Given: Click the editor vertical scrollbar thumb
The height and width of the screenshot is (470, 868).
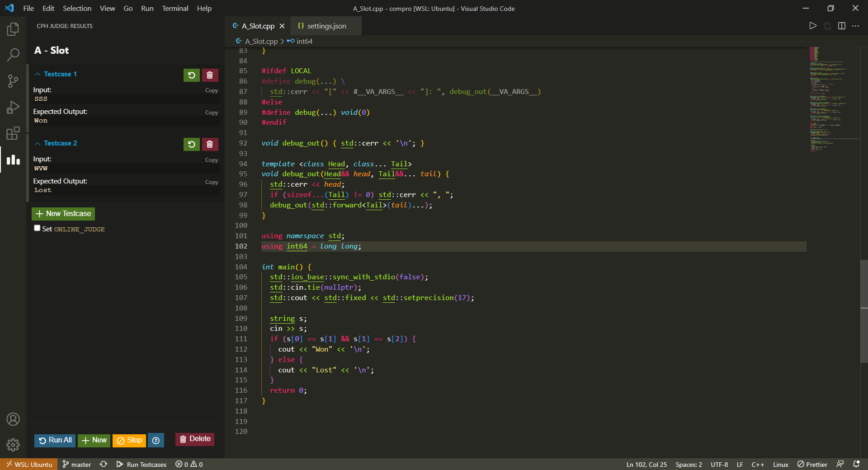Looking at the screenshot, I should (864, 311).
